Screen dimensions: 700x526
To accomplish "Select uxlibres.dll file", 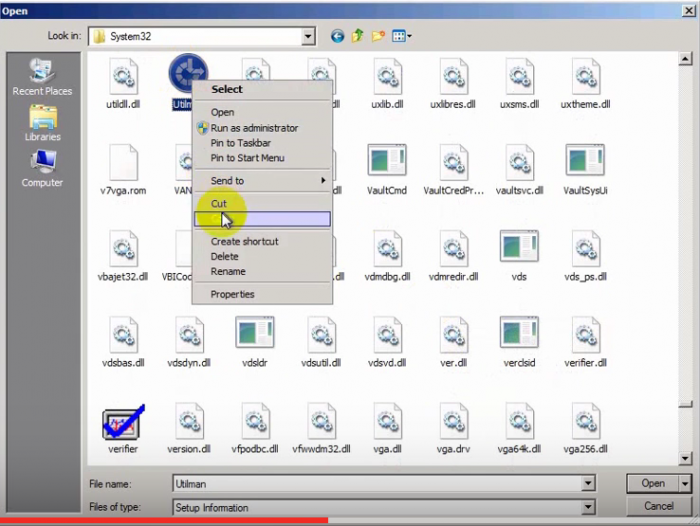I will click(453, 84).
